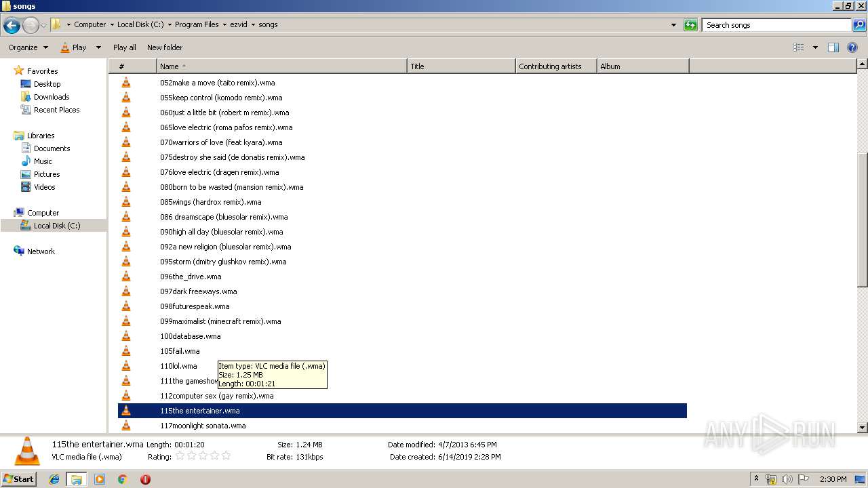Open the Organize menu
Screen dimensions: 868x488
tap(28, 47)
